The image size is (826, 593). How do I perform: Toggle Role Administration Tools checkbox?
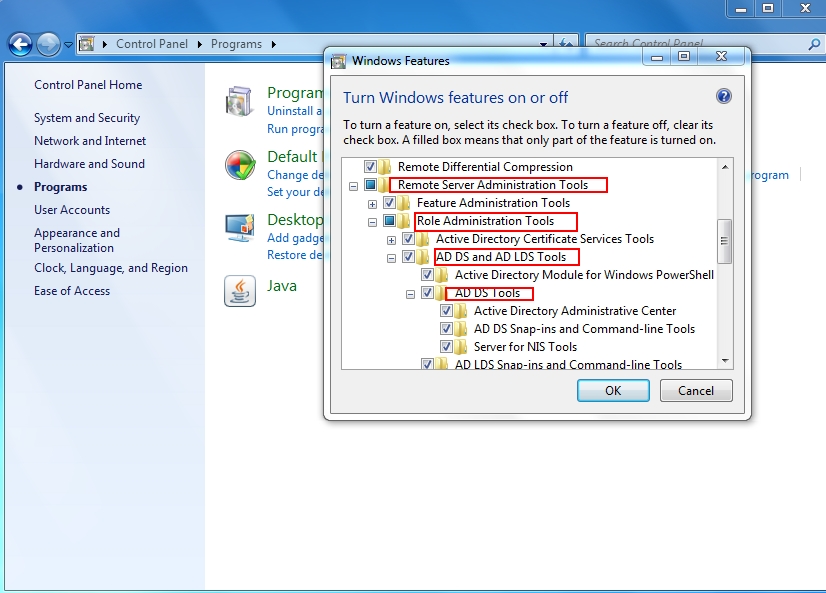tap(389, 221)
